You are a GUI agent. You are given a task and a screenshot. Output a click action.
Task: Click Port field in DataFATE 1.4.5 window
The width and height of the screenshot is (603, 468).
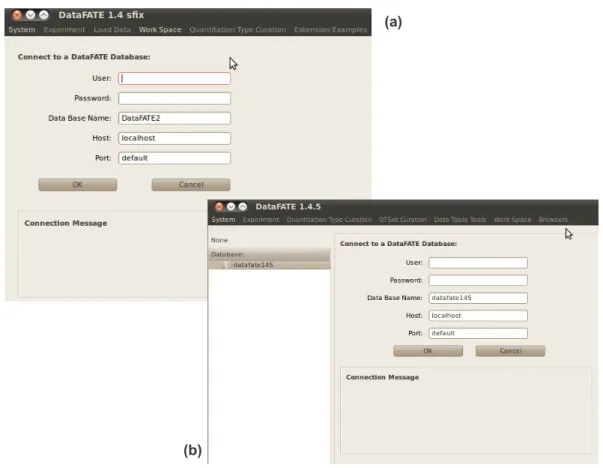(478, 333)
